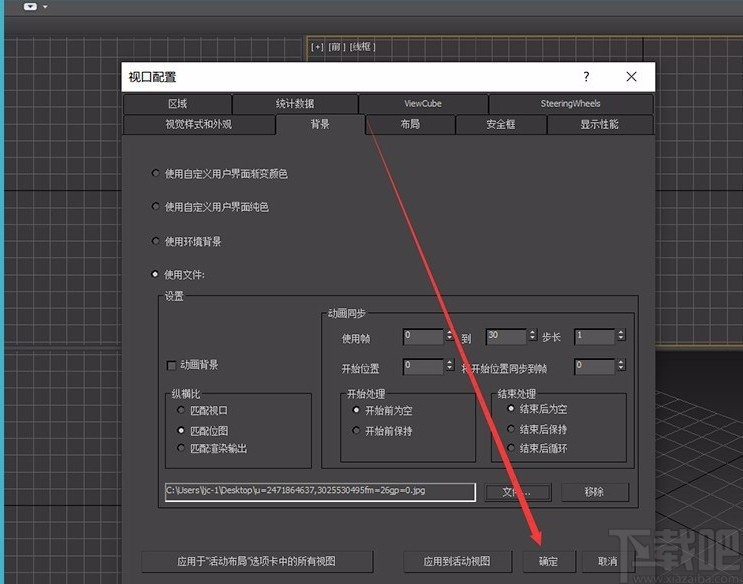
Task: Click the 移除 button
Action: click(x=595, y=493)
